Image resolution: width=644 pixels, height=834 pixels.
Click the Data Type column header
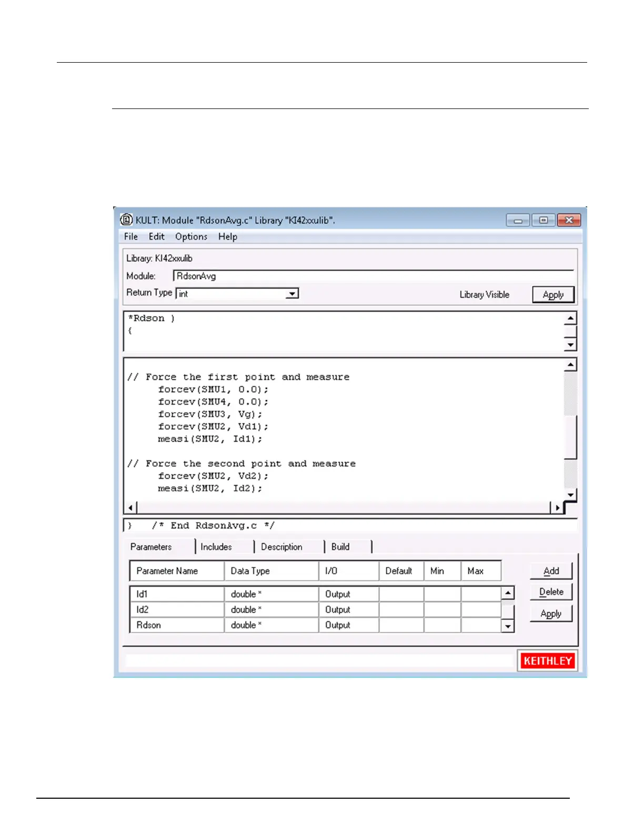pos(271,571)
